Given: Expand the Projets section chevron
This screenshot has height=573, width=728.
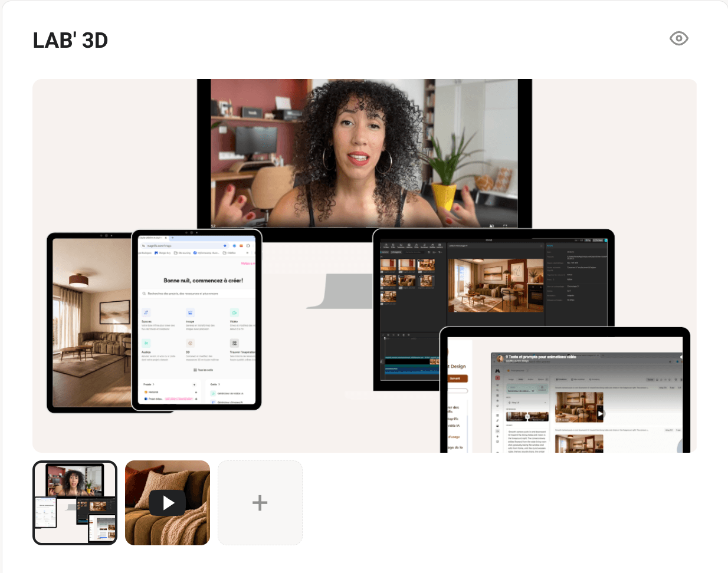Looking at the screenshot, I should tap(153, 384).
